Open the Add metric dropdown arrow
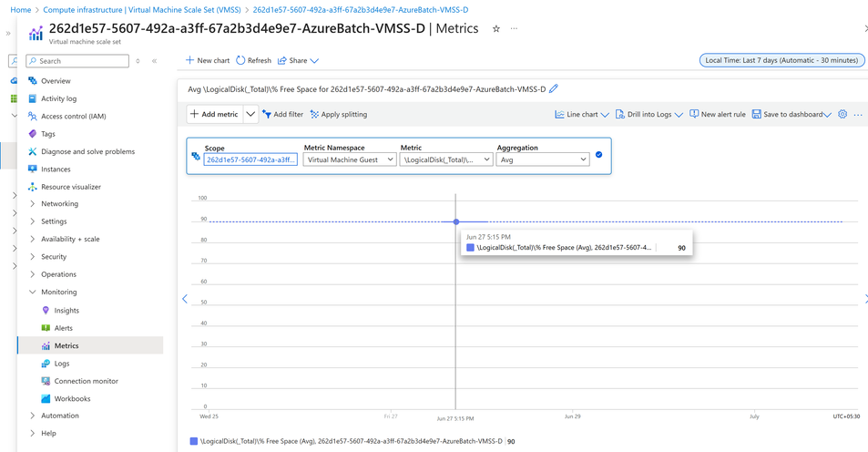The image size is (868, 452). pyautogui.click(x=250, y=114)
